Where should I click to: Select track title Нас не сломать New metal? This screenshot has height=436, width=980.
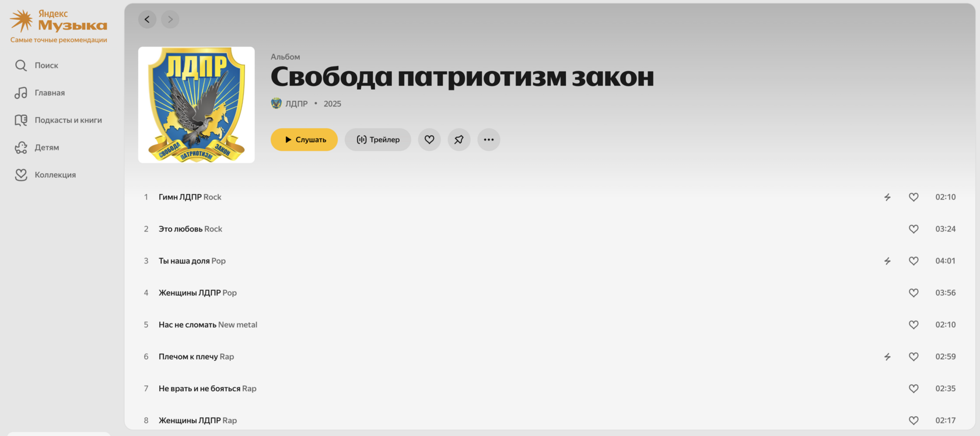[x=208, y=325]
